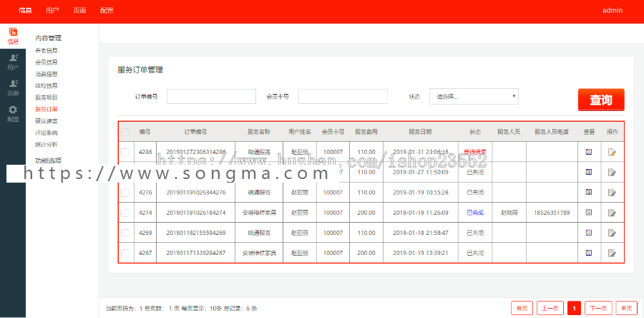Go to last page with 末页
The image size is (644, 318).
[627, 308]
